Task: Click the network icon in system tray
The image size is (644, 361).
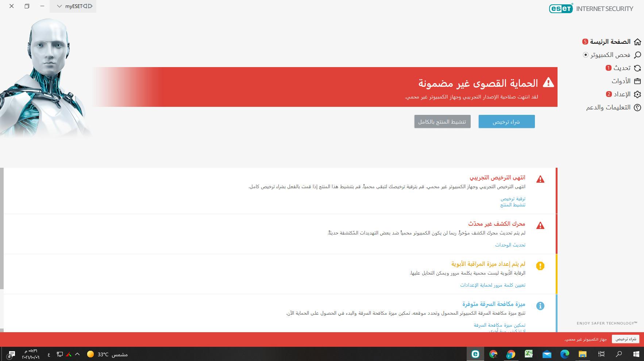Action: (x=60, y=354)
